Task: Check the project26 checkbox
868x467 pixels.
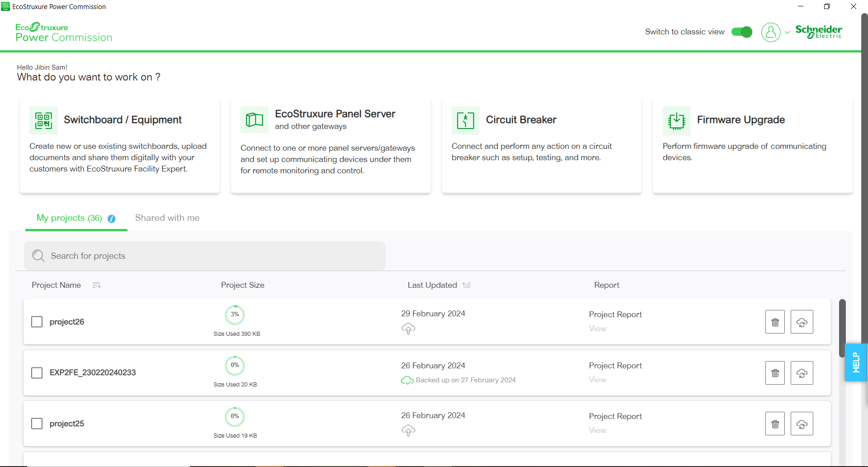Action: coord(37,322)
